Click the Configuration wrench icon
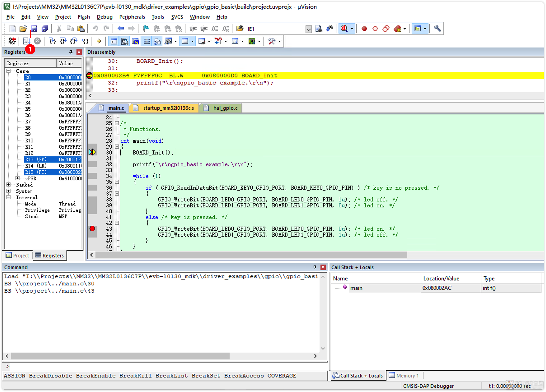Screen dimensions: 546x392 coord(437,29)
